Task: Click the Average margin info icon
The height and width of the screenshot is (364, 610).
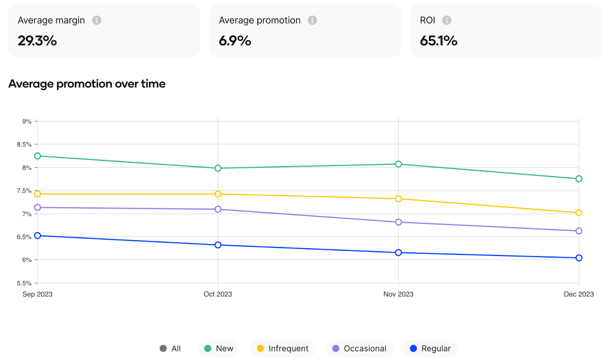Action: (x=97, y=20)
